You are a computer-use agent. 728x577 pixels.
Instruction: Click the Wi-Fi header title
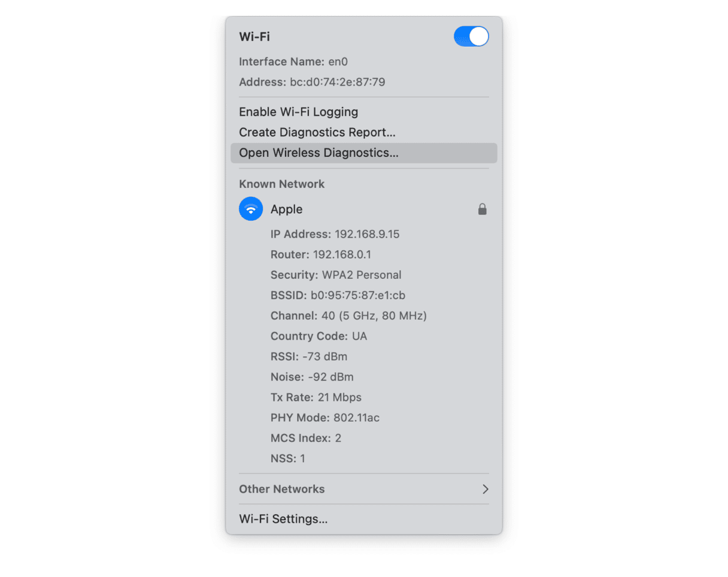[254, 37]
